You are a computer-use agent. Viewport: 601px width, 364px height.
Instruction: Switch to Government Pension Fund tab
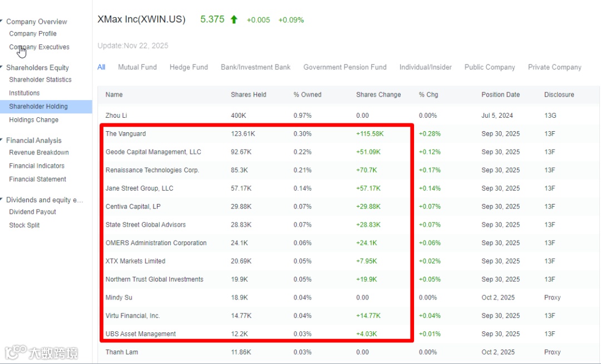345,67
